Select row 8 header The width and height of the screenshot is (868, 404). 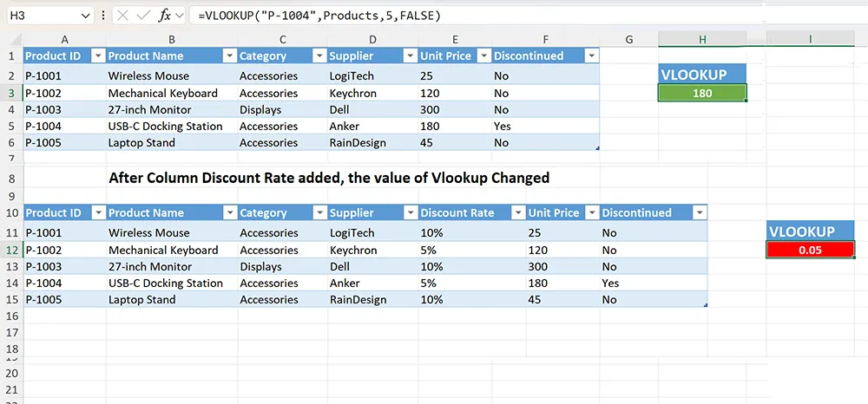point(11,178)
